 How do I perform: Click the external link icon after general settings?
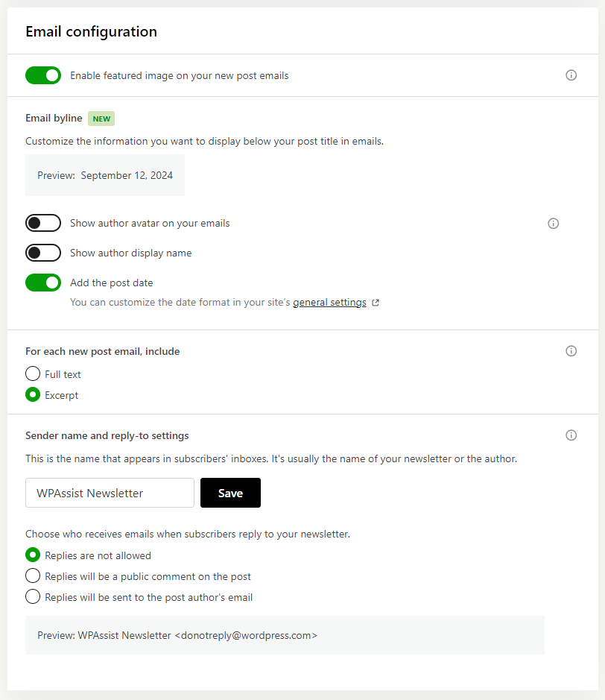(376, 302)
